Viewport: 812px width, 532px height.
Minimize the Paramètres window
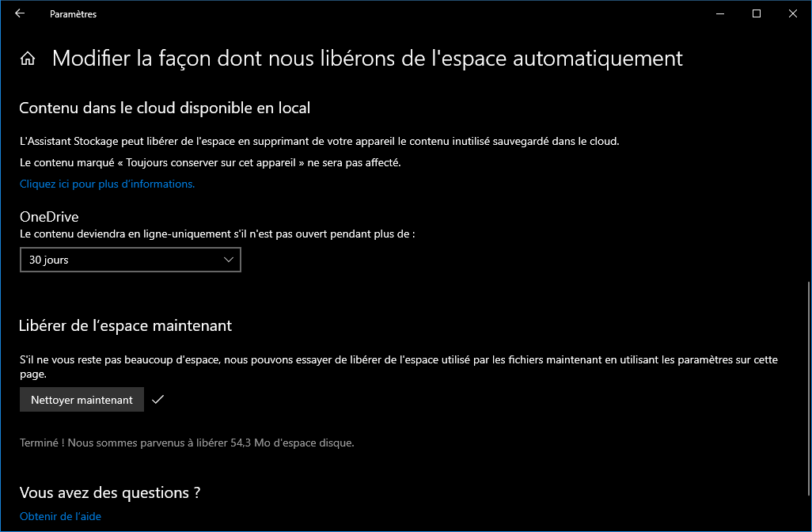point(720,13)
